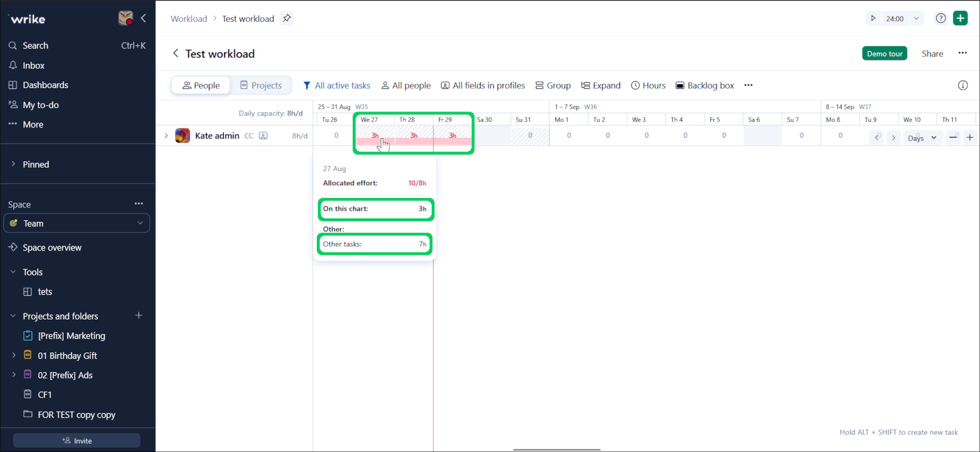Select the 3h cell for Th 28
This screenshot has height=452, width=980.
(x=414, y=136)
